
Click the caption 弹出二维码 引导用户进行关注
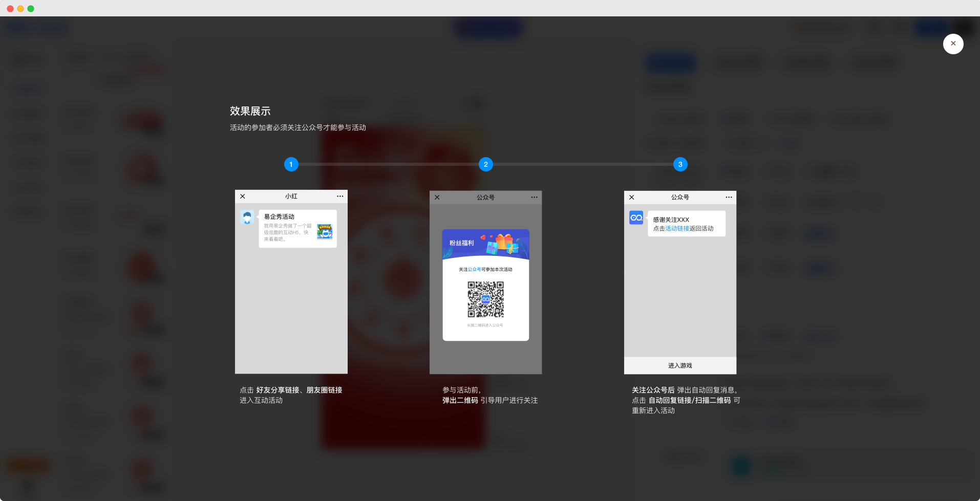click(x=490, y=400)
